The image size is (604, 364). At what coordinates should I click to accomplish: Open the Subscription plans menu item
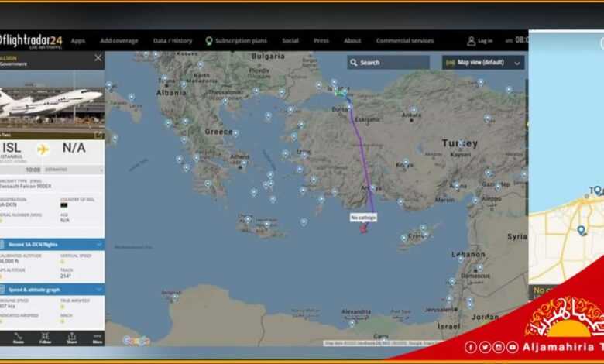tap(236, 41)
